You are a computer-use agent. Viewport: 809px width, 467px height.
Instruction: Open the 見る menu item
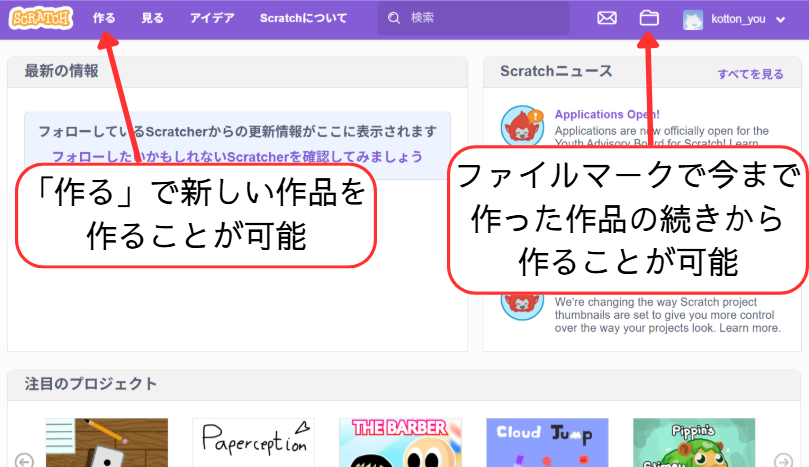click(x=152, y=18)
